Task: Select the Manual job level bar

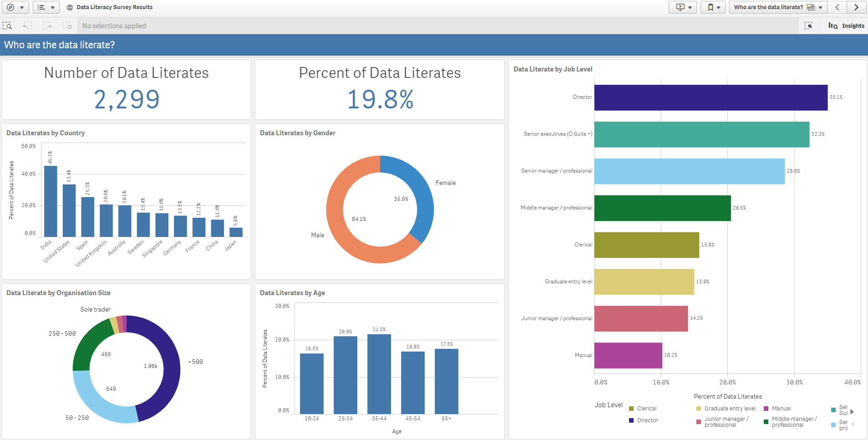Action: tap(628, 356)
